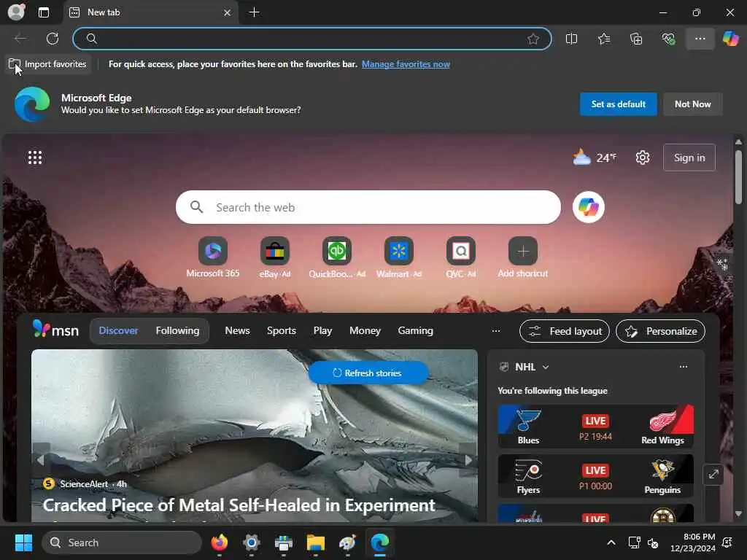Screen dimensions: 747x560
Task: Open the Walmart shortcut tile
Action: (399, 257)
